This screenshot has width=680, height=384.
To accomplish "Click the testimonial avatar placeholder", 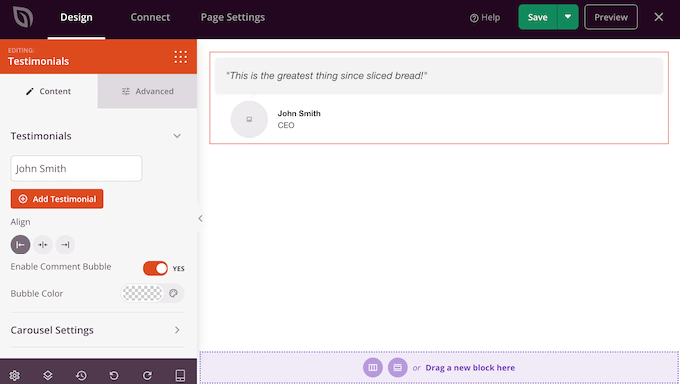I will click(x=249, y=119).
